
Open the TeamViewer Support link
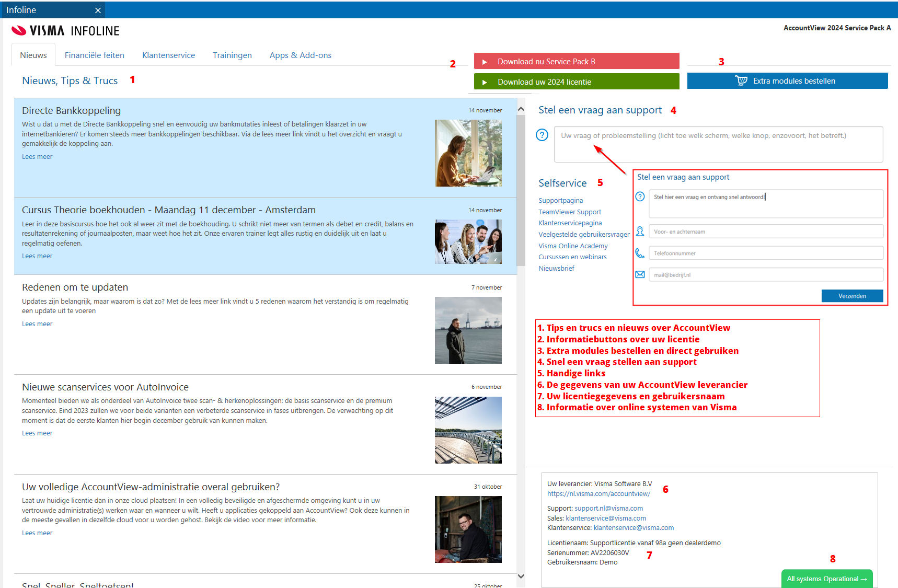point(570,212)
